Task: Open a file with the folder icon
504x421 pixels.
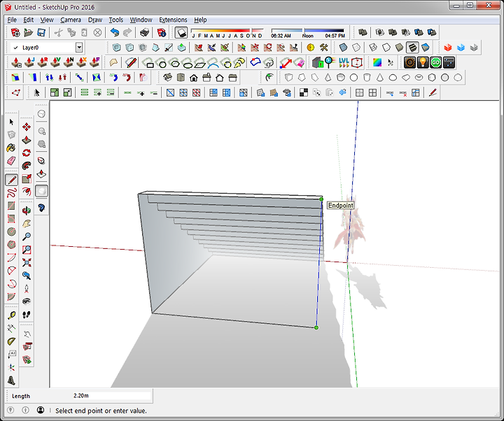Action: (x=28, y=32)
